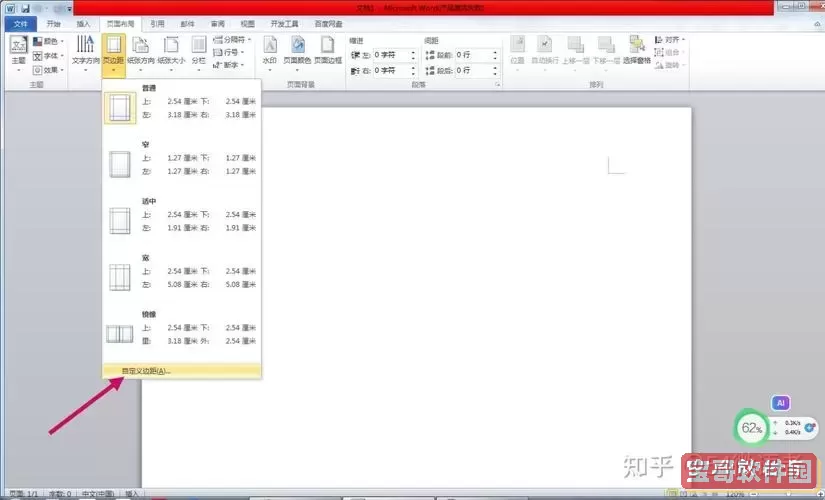Click the ribbon minimize caret icon

point(818,24)
